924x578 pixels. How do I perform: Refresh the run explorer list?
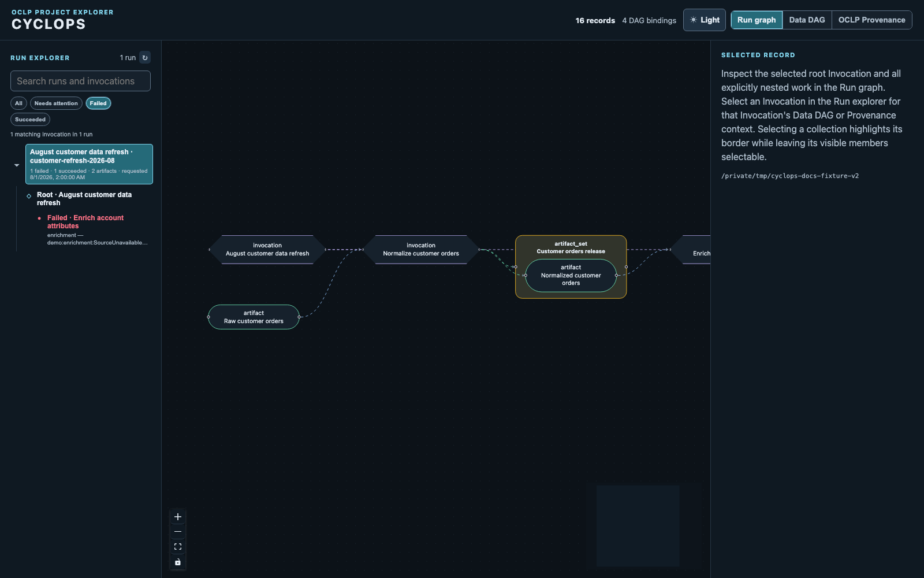click(145, 57)
